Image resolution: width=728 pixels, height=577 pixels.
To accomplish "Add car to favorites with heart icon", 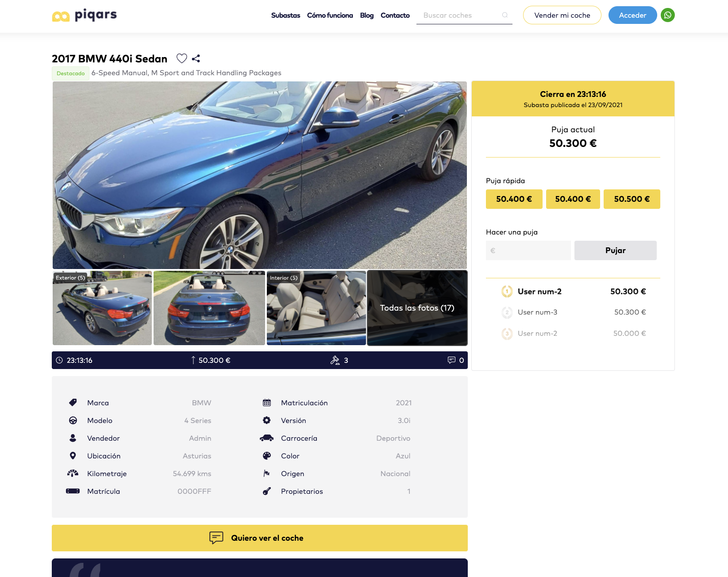I will pos(182,58).
